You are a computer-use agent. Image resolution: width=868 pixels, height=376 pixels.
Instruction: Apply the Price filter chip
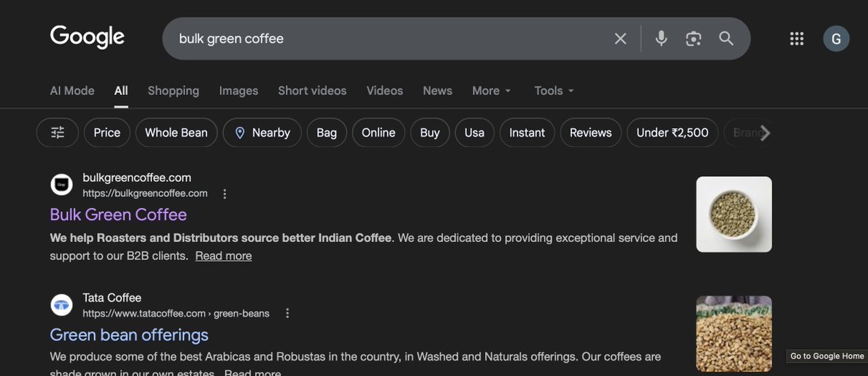(x=107, y=133)
